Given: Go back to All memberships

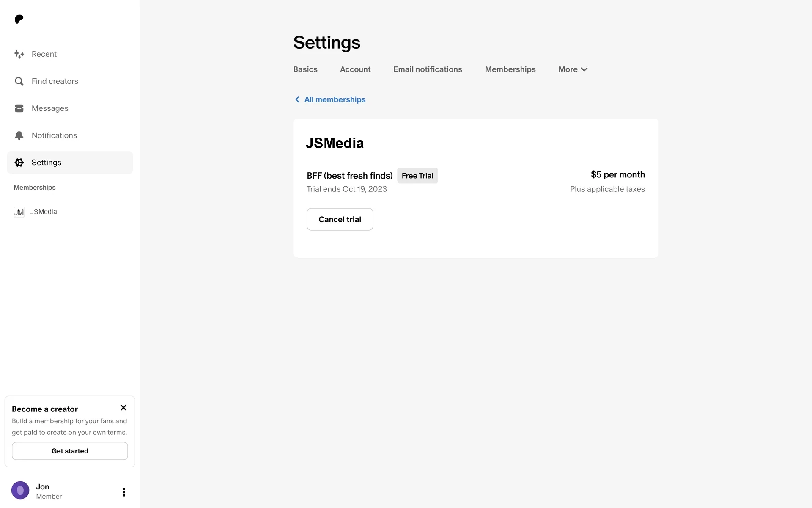Looking at the screenshot, I should point(335,99).
